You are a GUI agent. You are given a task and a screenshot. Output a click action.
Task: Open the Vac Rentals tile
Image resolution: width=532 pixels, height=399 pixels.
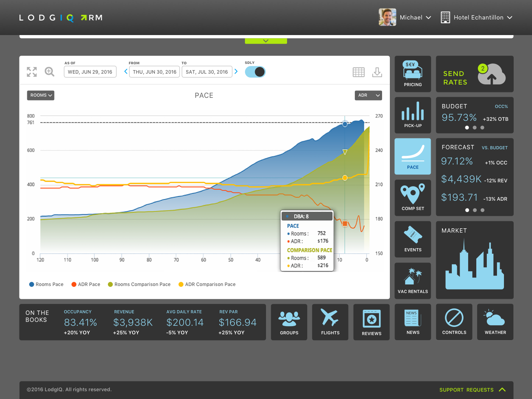[x=412, y=281]
